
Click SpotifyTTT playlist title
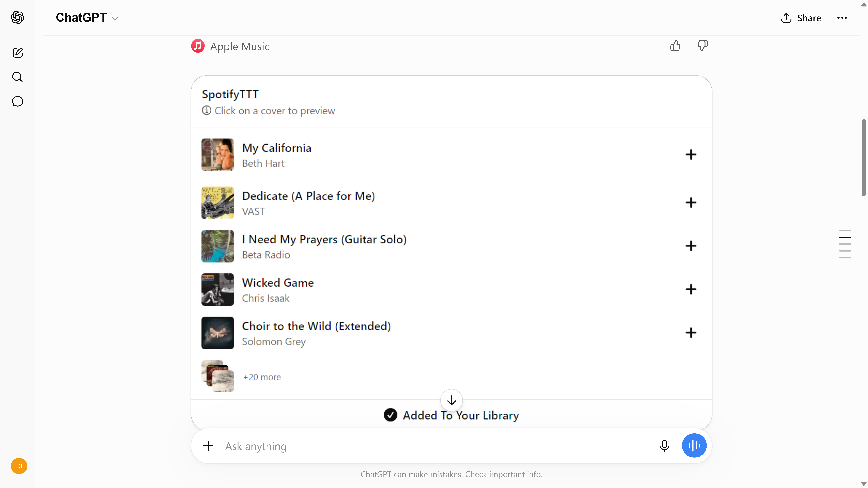click(230, 94)
